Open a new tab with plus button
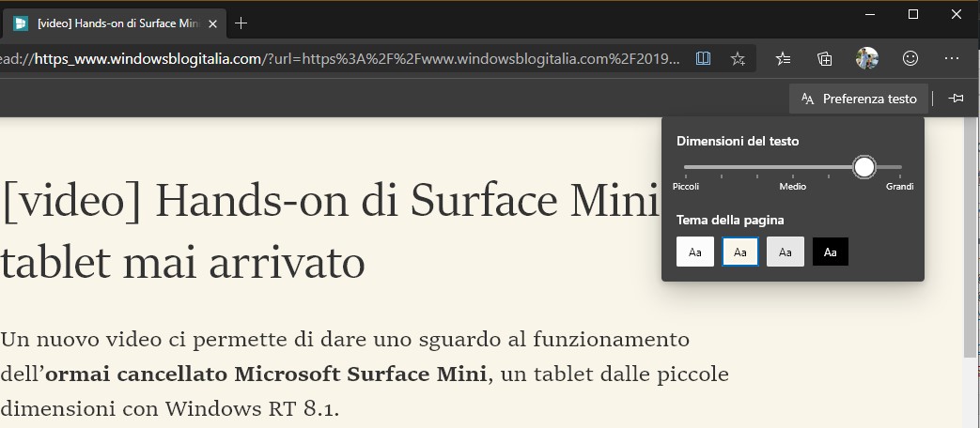Viewport: 980px width, 428px height. click(x=241, y=23)
